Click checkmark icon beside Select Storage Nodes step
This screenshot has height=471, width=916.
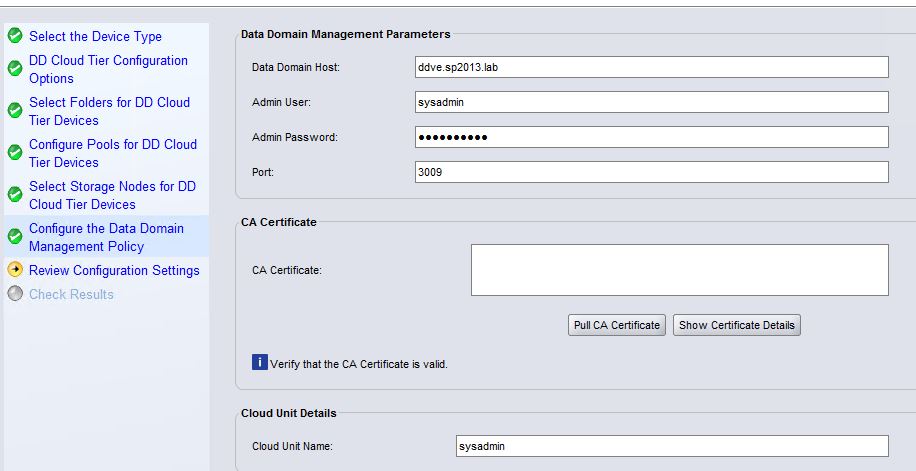click(x=15, y=195)
